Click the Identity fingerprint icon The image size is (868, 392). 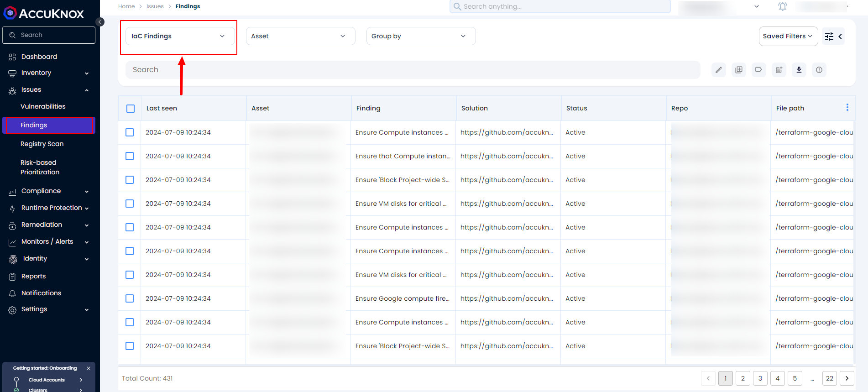[13, 259]
